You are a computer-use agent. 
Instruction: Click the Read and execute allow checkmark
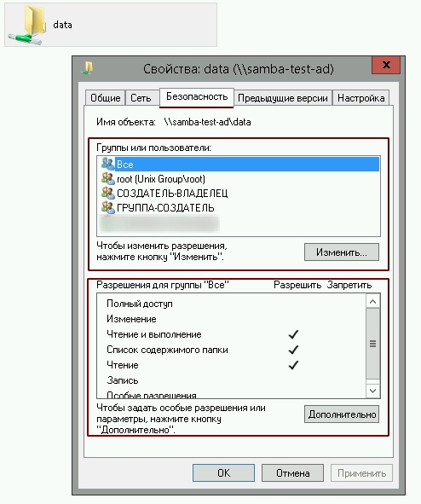coord(293,334)
